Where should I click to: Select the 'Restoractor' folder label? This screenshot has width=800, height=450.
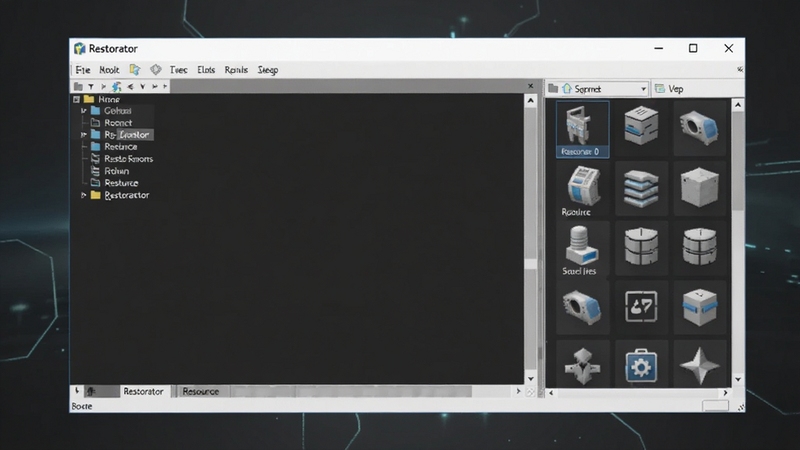(x=127, y=195)
